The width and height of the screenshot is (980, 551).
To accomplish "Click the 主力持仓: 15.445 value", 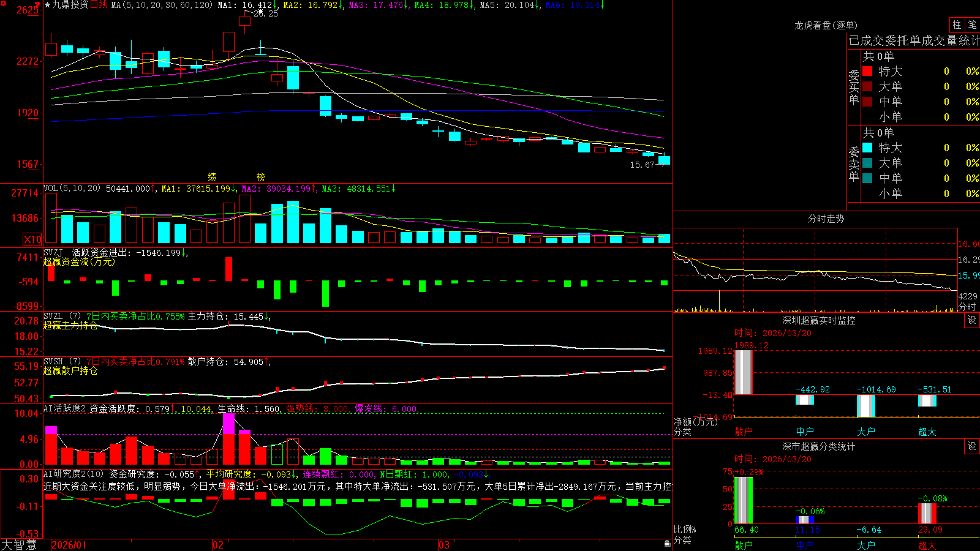I will 226,316.
